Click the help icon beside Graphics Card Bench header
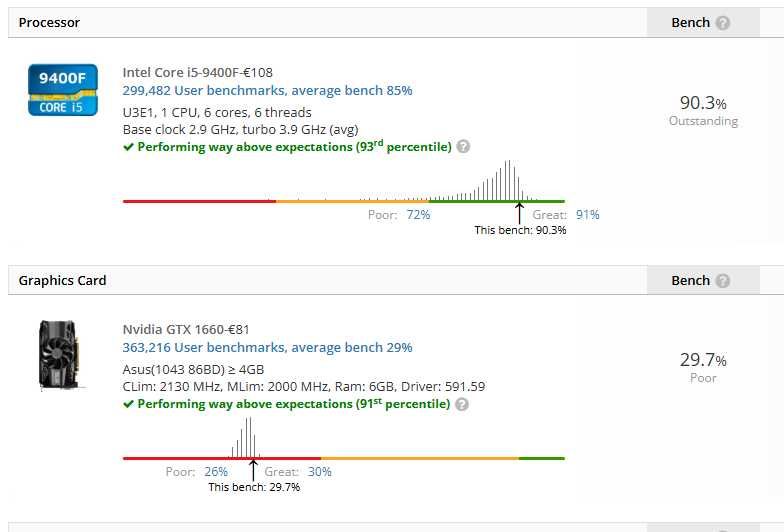This screenshot has width=784, height=532. [x=723, y=281]
